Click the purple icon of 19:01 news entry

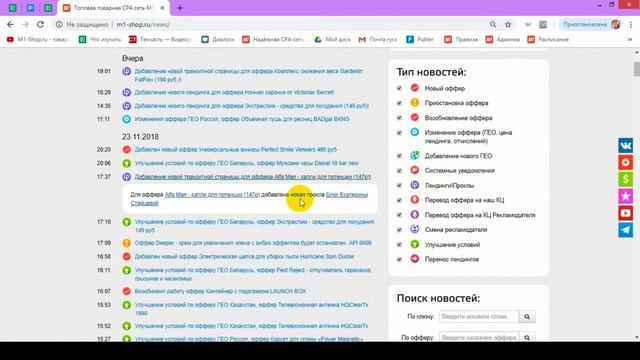pyautogui.click(x=127, y=71)
